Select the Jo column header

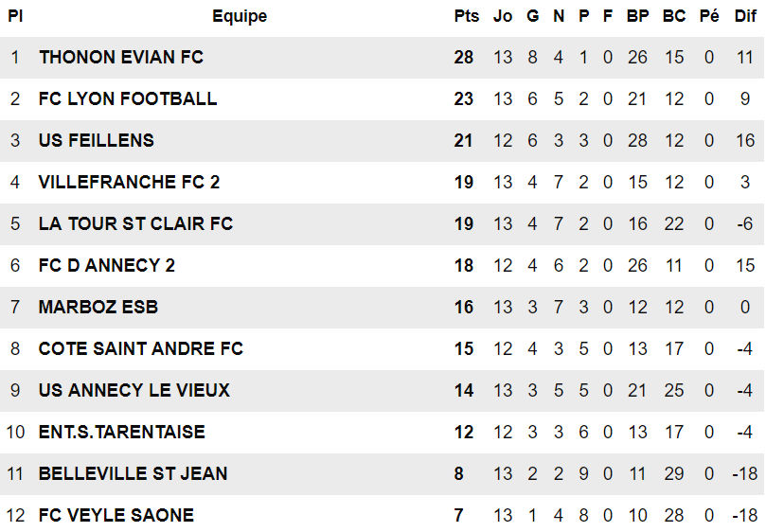point(503,16)
